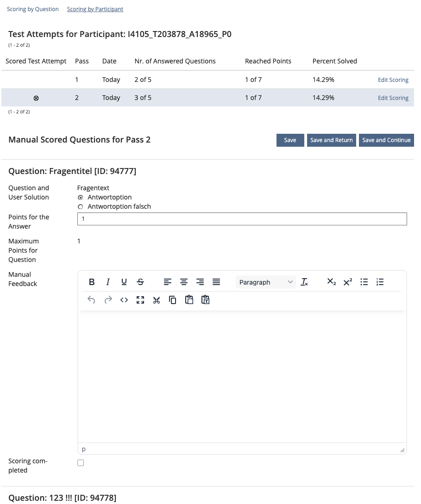Click the clear formatting icon
The image size is (421, 504).
click(304, 282)
